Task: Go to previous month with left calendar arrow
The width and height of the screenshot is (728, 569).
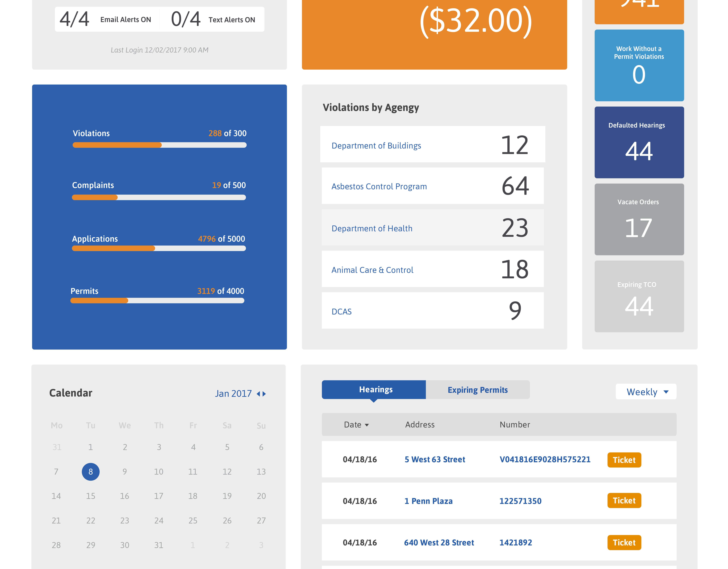Action: 258,394
